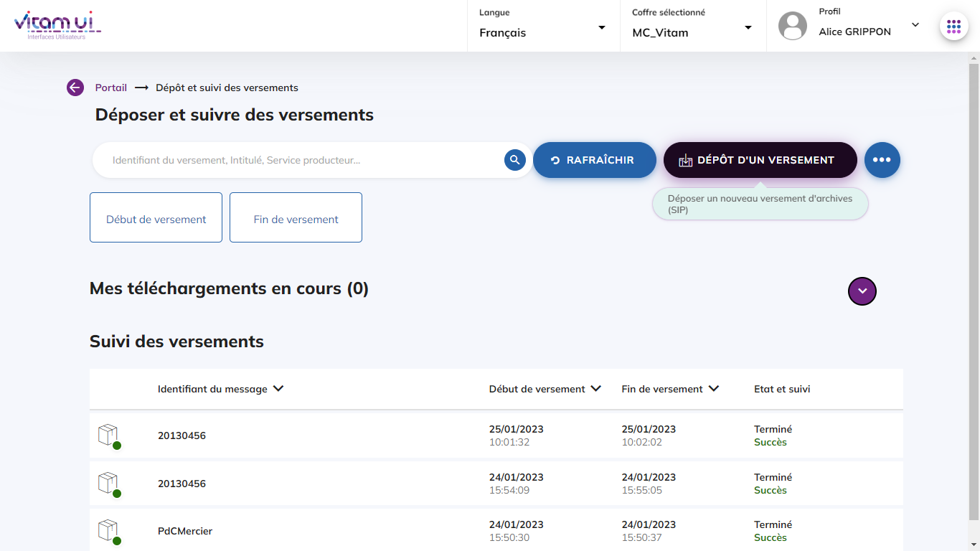This screenshot has height=551, width=980.
Task: Open the Coffre sélectionné dropdown
Action: click(x=692, y=27)
